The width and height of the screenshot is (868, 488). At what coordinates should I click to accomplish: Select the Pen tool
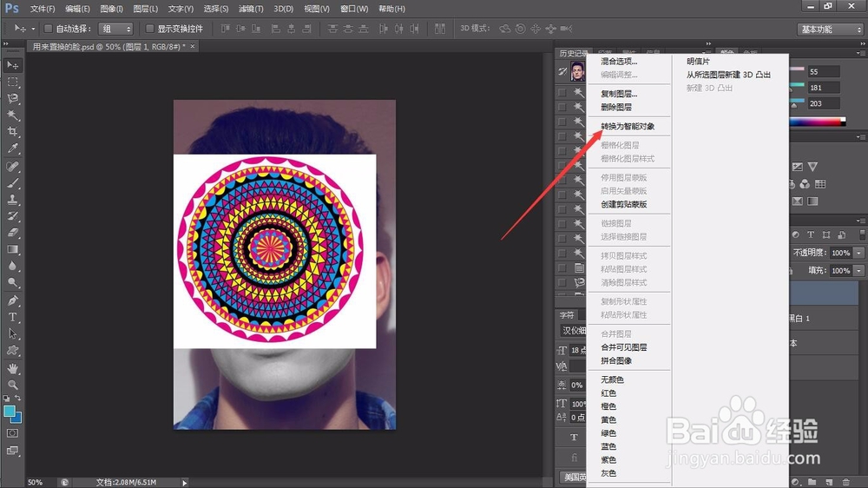tap(12, 300)
